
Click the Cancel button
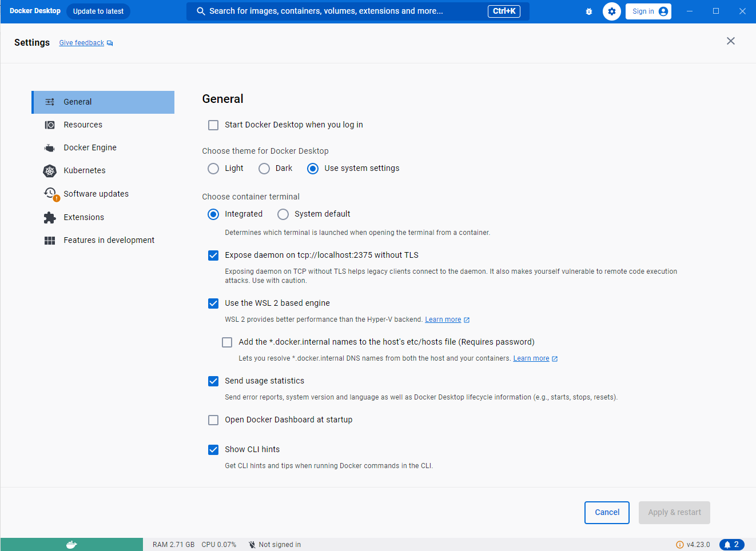pyautogui.click(x=607, y=513)
